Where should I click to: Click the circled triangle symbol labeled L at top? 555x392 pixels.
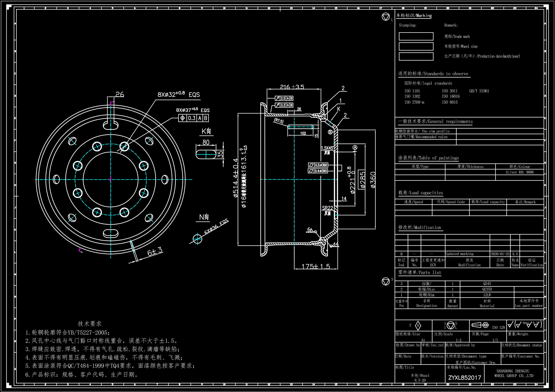tap(386, 17)
